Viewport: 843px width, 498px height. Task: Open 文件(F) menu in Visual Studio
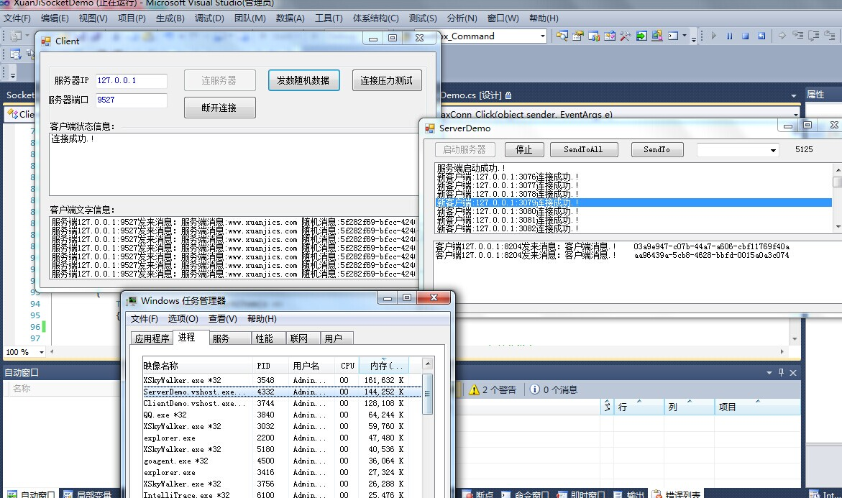[17, 18]
